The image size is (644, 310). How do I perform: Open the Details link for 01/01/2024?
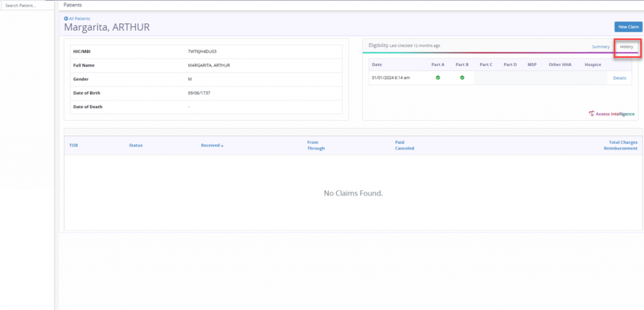619,78
